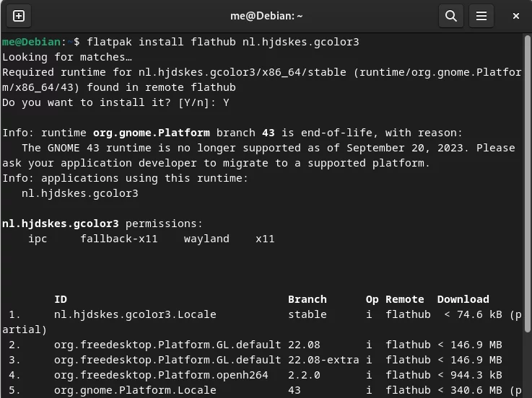Click the 'wayland' permission
The width and height of the screenshot is (532, 398).
206,239
